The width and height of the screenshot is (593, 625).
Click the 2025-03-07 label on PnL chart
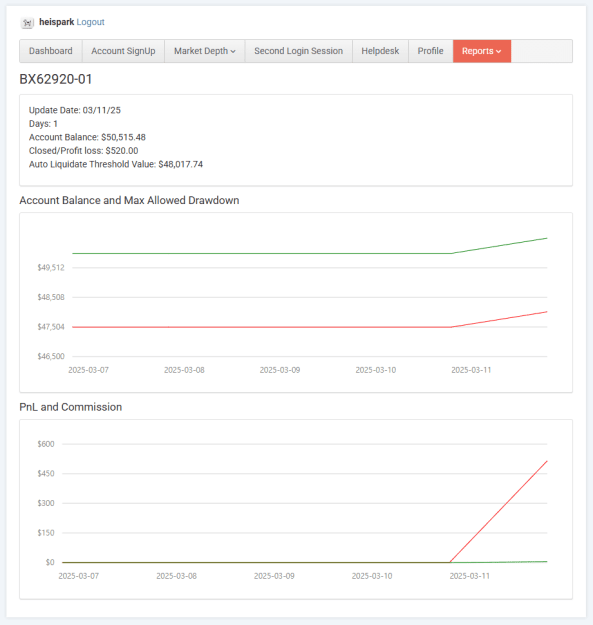point(79,576)
